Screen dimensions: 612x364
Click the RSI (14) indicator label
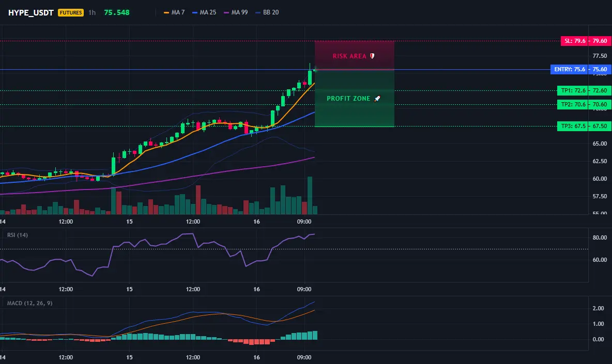point(17,235)
